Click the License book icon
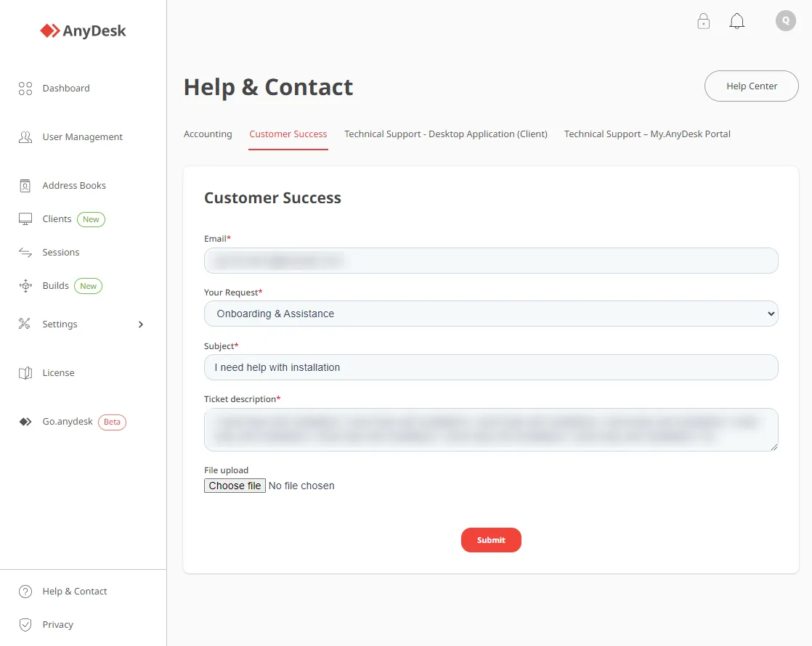The width and height of the screenshot is (812, 646). pyautogui.click(x=25, y=373)
